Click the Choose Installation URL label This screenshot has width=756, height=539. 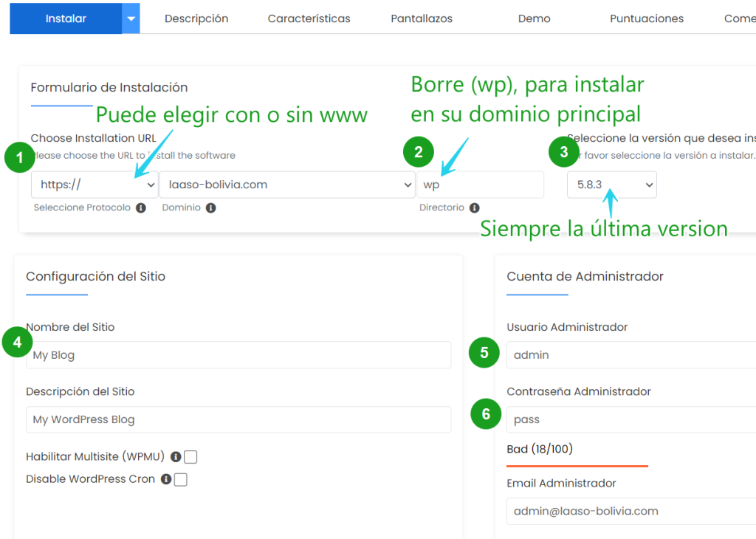(x=93, y=138)
